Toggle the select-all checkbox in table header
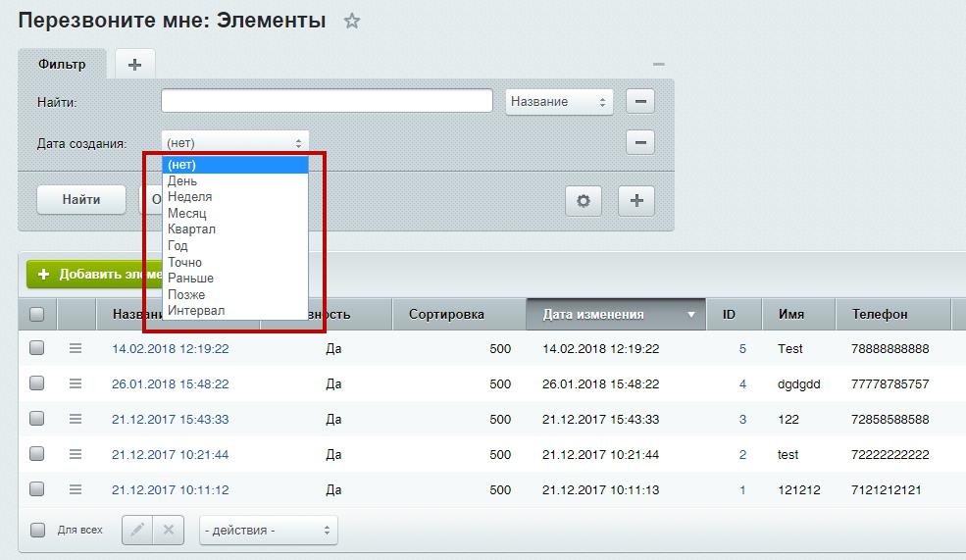The height and width of the screenshot is (560, 966). click(37, 314)
